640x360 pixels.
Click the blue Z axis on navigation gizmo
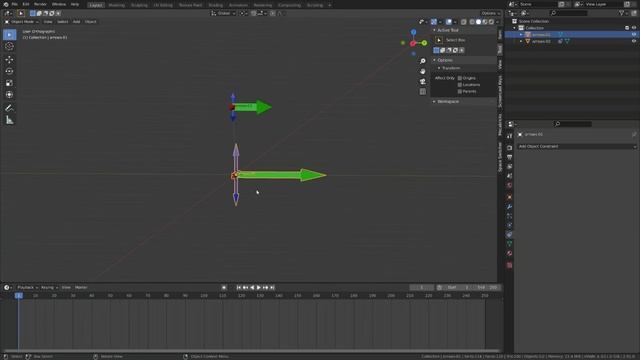click(413, 32)
